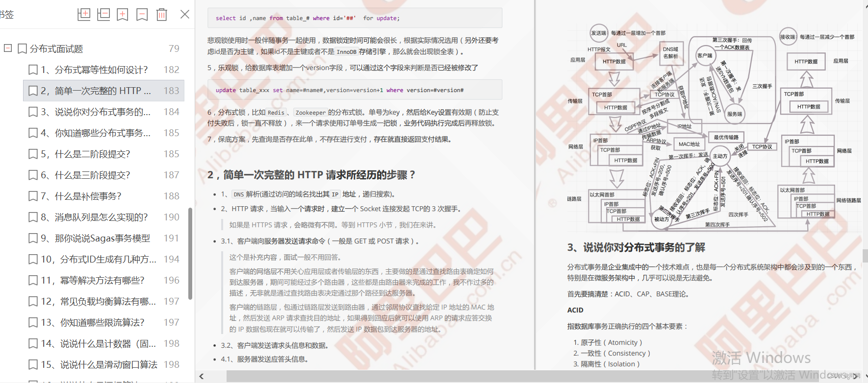Click bookmark icon of 4、你知道哪些分布式事务

(33, 133)
